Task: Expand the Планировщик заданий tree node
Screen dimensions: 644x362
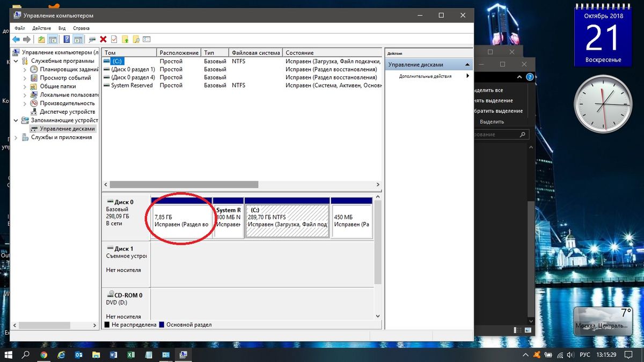Action: point(25,69)
